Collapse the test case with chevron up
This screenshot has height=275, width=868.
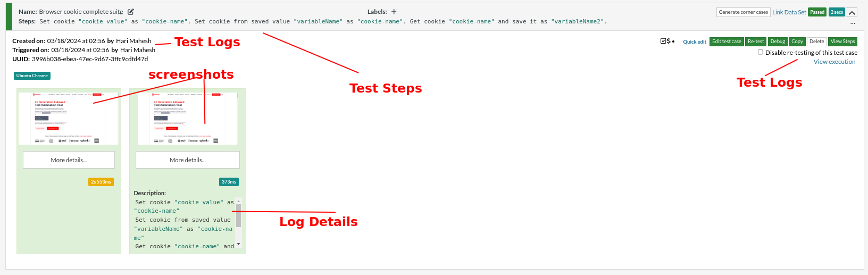point(852,12)
